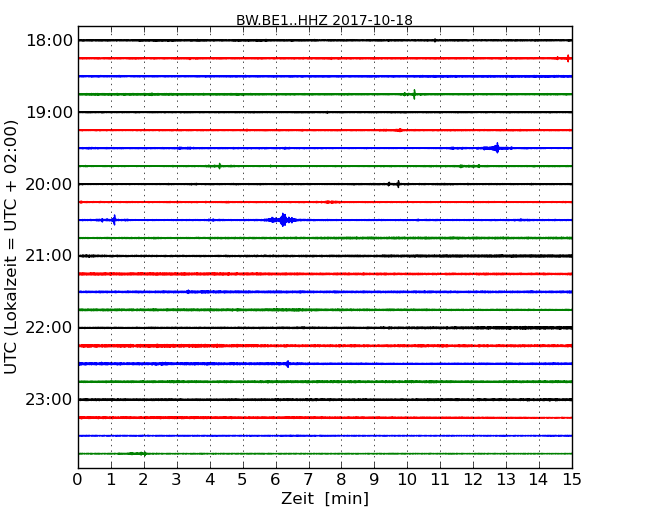
Task: Click x-axis tick label 12
Action: (x=473, y=479)
